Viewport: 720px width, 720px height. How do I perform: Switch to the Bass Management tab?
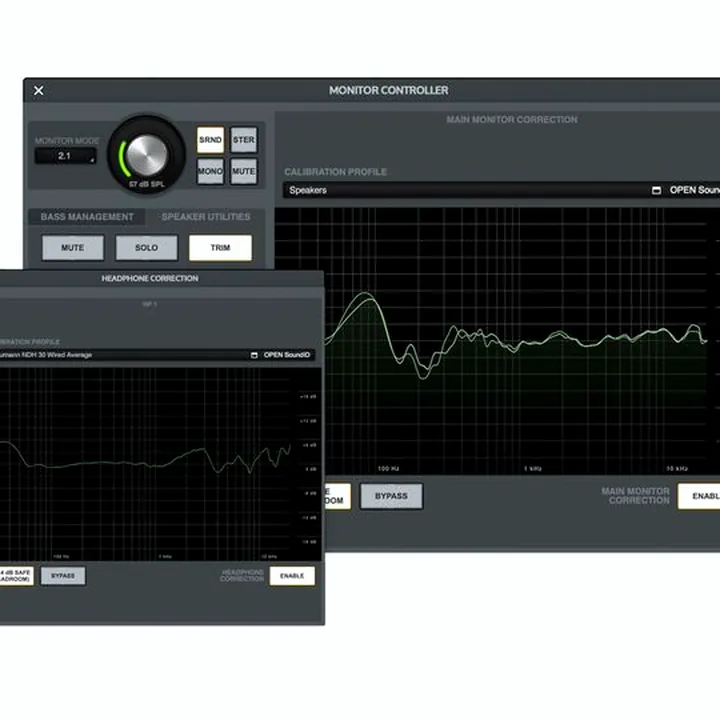pos(87,217)
